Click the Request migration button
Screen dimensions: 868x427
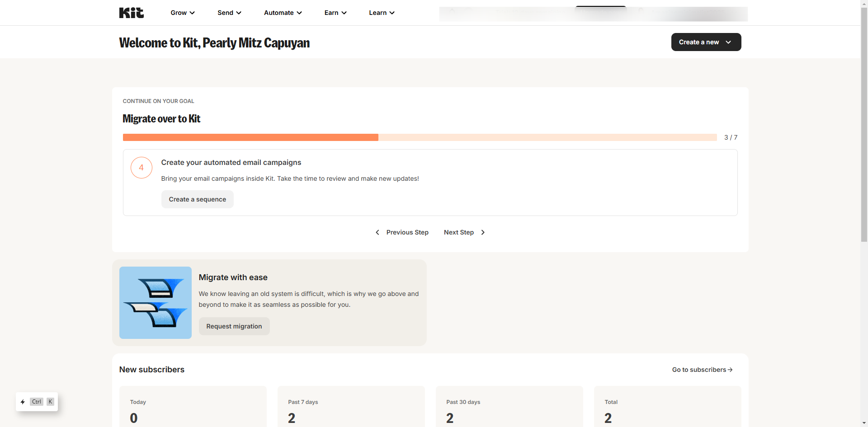tap(234, 326)
